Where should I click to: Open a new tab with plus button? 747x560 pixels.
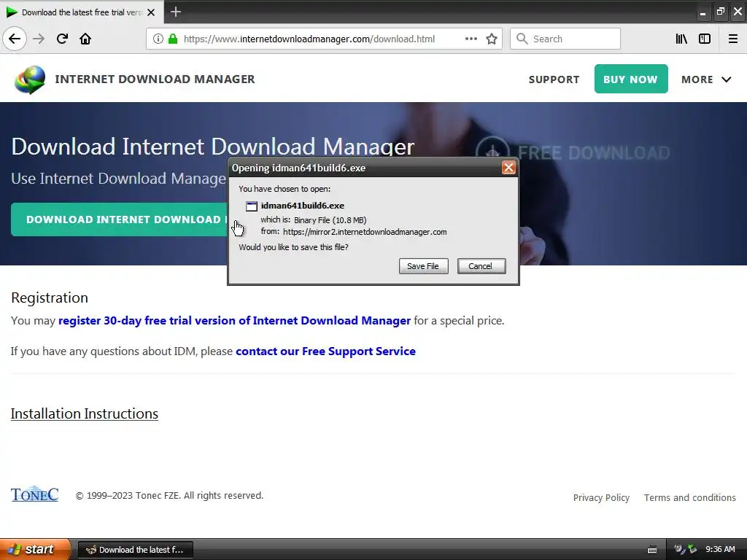point(176,12)
